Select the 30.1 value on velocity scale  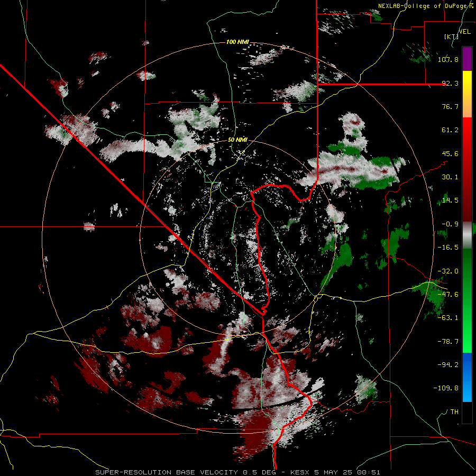click(450, 177)
